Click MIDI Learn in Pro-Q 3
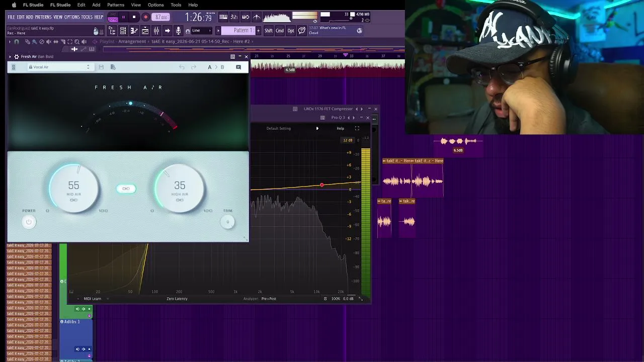The image size is (644, 362). [x=93, y=299]
